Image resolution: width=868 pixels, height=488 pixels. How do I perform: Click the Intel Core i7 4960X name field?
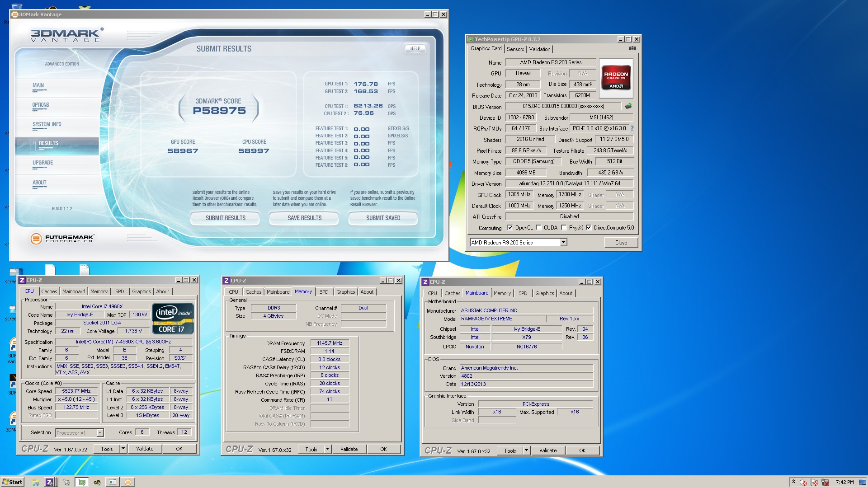[102, 307]
